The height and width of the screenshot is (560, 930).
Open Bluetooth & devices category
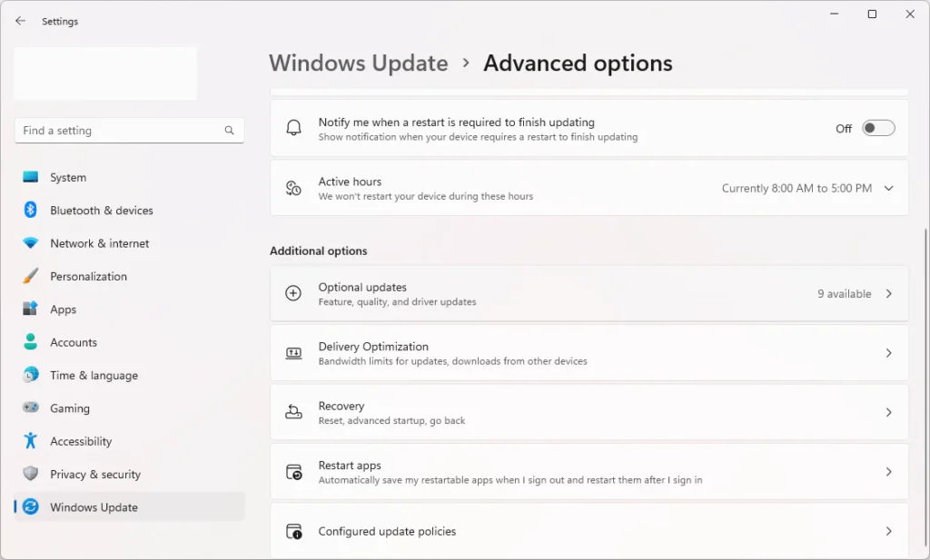pyautogui.click(x=129, y=211)
